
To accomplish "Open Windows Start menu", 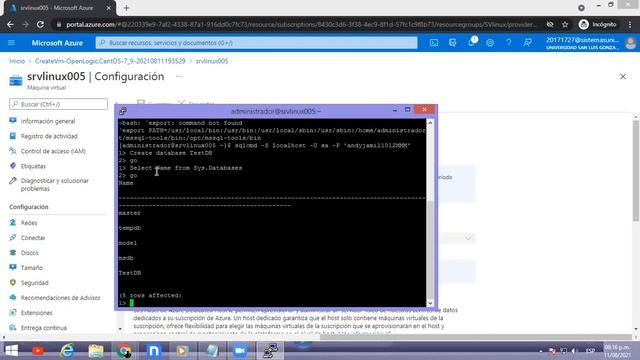I will [11, 351].
